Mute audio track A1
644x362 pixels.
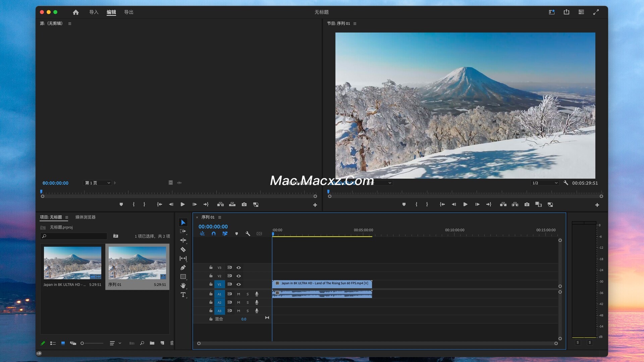point(239,294)
